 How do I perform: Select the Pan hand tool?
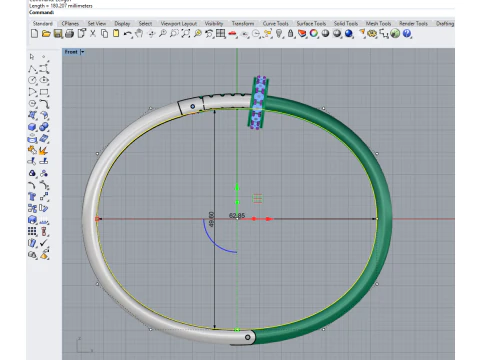point(139,33)
